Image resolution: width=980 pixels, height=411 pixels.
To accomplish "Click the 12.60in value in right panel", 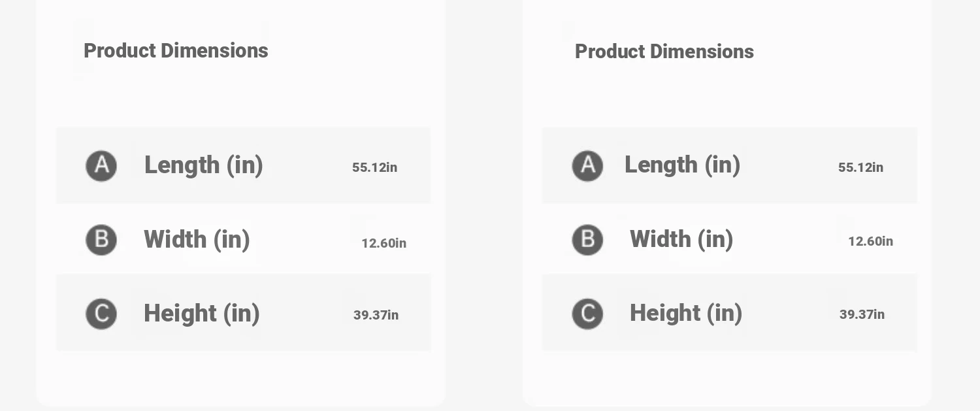I will pyautogui.click(x=871, y=241).
